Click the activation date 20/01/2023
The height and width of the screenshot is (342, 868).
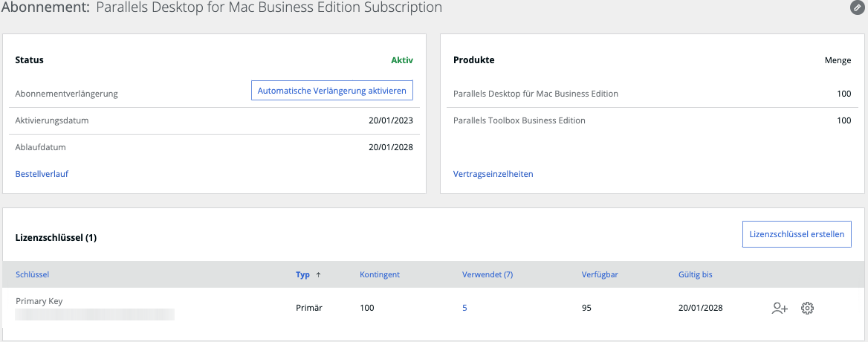pyautogui.click(x=391, y=120)
